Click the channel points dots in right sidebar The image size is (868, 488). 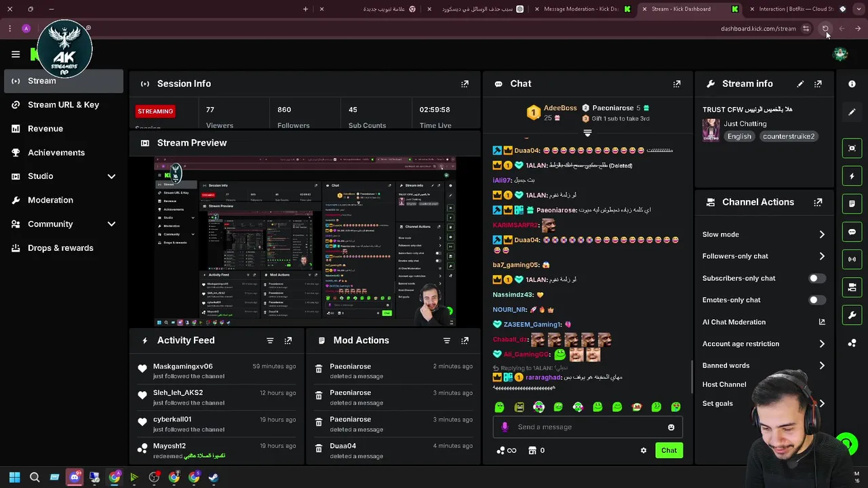pos(852,343)
